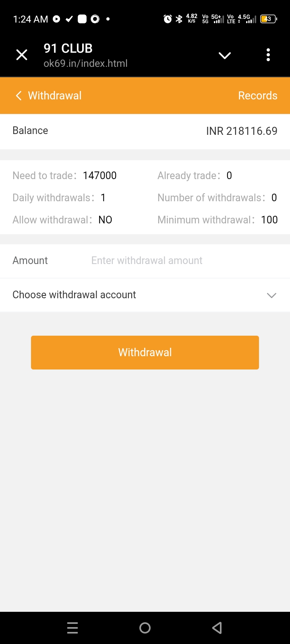Tap the chevron in withdrawal account row
The image size is (290, 644).
[271, 295]
